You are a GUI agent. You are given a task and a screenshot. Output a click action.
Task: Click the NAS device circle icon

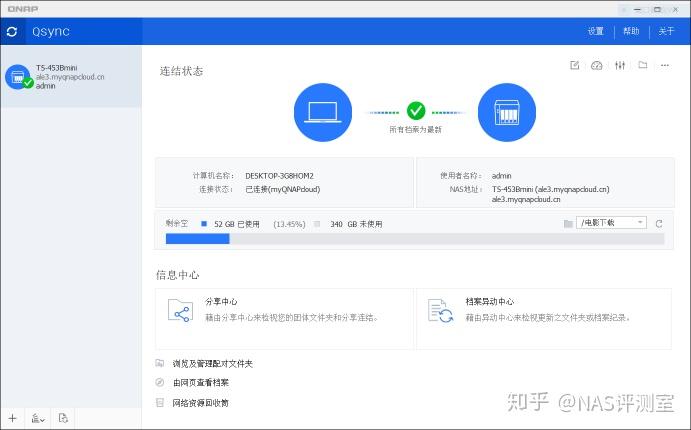(x=507, y=112)
